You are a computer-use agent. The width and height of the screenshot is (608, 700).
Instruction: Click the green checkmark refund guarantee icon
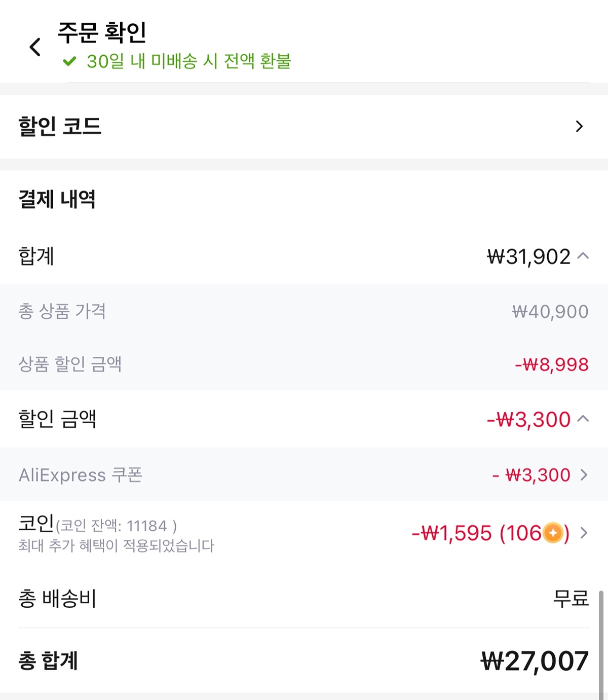69,61
